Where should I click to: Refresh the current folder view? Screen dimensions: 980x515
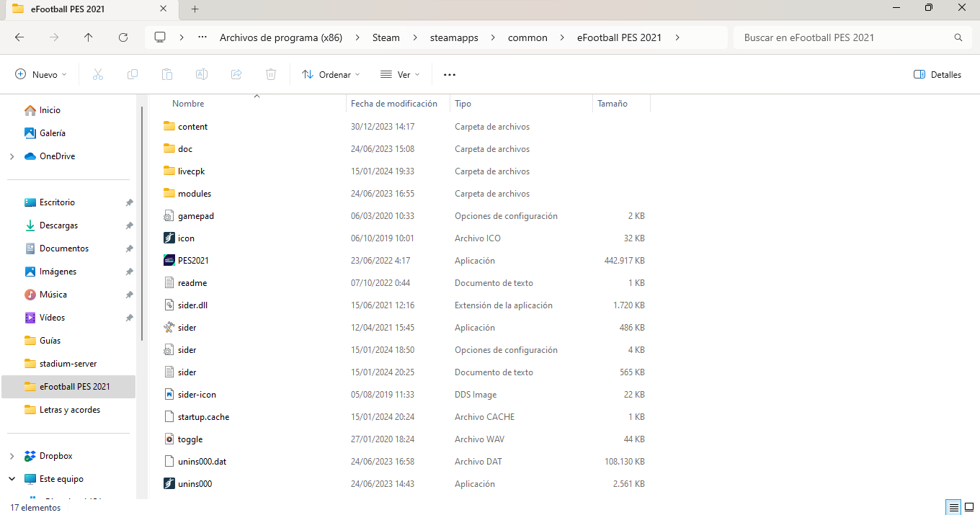[x=123, y=37]
